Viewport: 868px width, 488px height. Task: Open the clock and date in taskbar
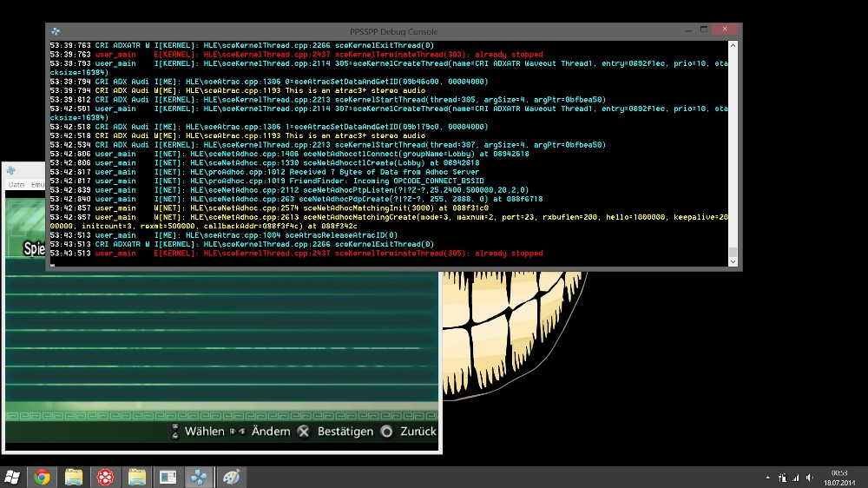[x=838, y=477]
